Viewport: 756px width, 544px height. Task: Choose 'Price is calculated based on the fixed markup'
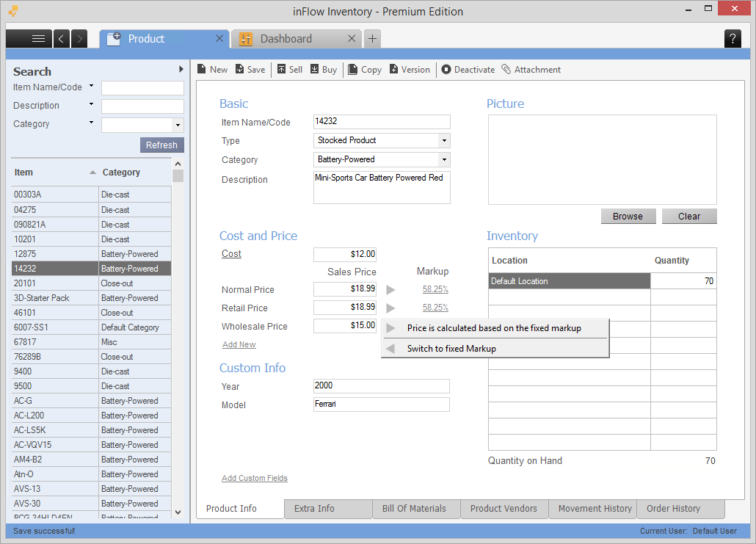[495, 328]
